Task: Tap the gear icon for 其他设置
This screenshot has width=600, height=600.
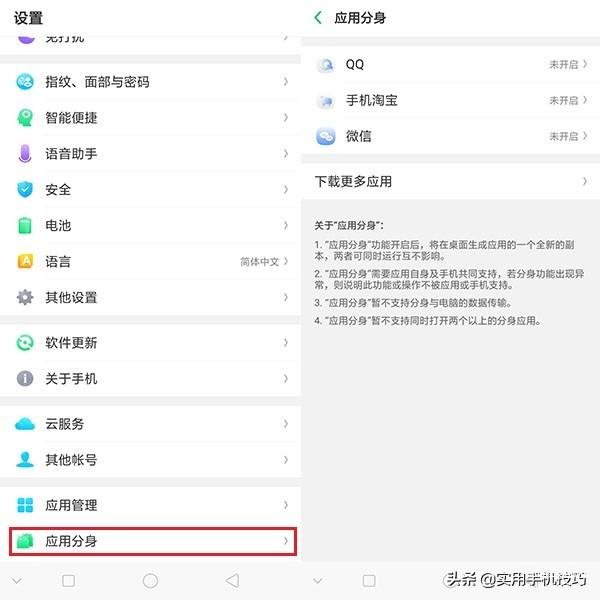Action: (25, 297)
